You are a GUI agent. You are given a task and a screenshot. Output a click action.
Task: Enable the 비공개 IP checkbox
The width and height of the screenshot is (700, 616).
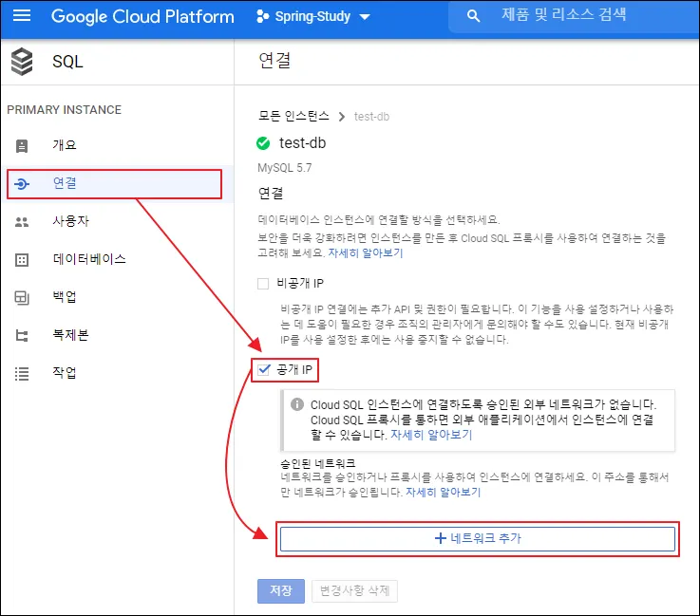[x=263, y=284]
